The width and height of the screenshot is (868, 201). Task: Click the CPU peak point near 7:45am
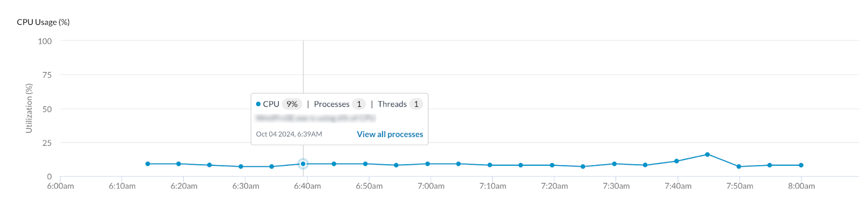[x=707, y=154]
